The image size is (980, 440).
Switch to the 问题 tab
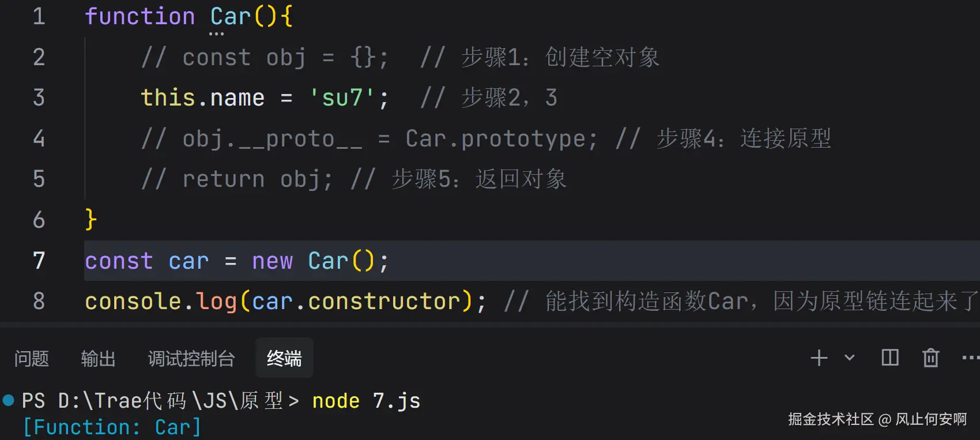coord(31,359)
